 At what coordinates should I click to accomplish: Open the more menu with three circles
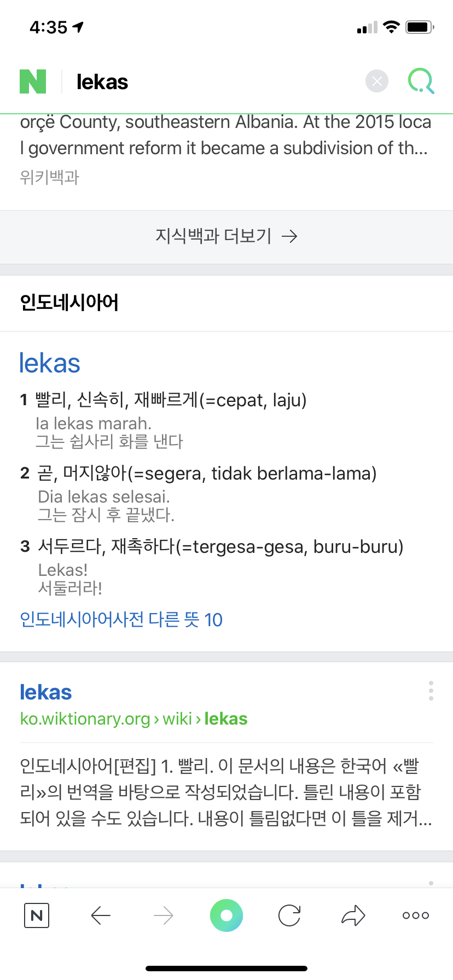coord(416,915)
